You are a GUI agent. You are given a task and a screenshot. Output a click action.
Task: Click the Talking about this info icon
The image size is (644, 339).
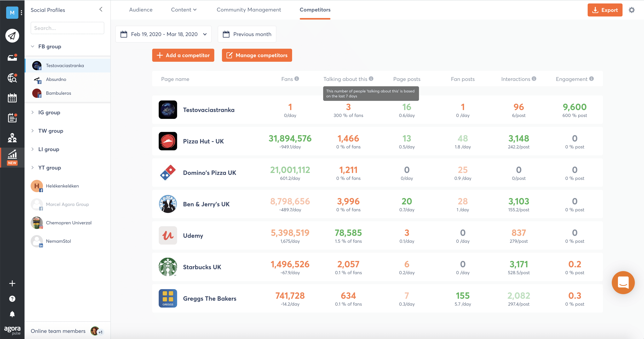[371, 79]
